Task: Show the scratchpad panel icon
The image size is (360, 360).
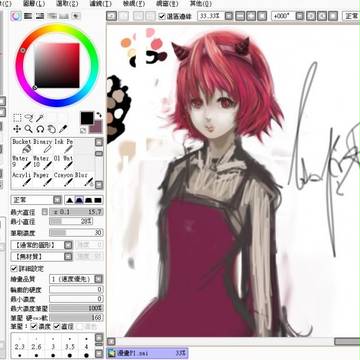Action: [x=76, y=16]
